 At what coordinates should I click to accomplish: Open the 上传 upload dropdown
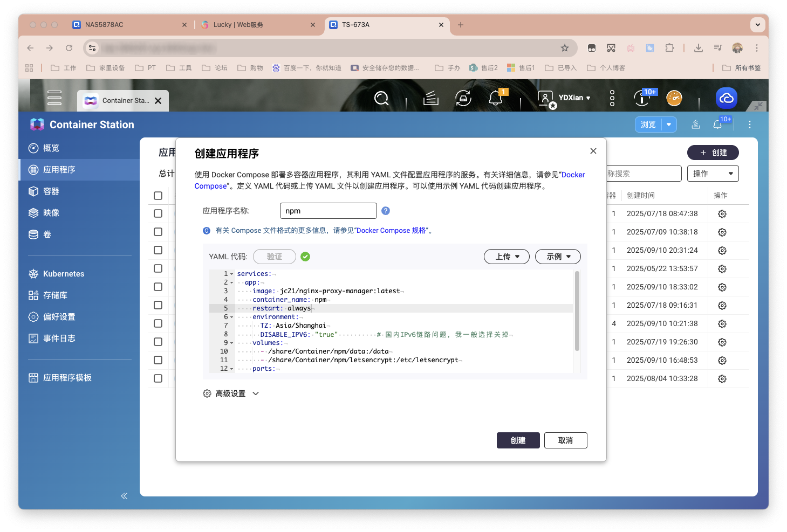507,257
